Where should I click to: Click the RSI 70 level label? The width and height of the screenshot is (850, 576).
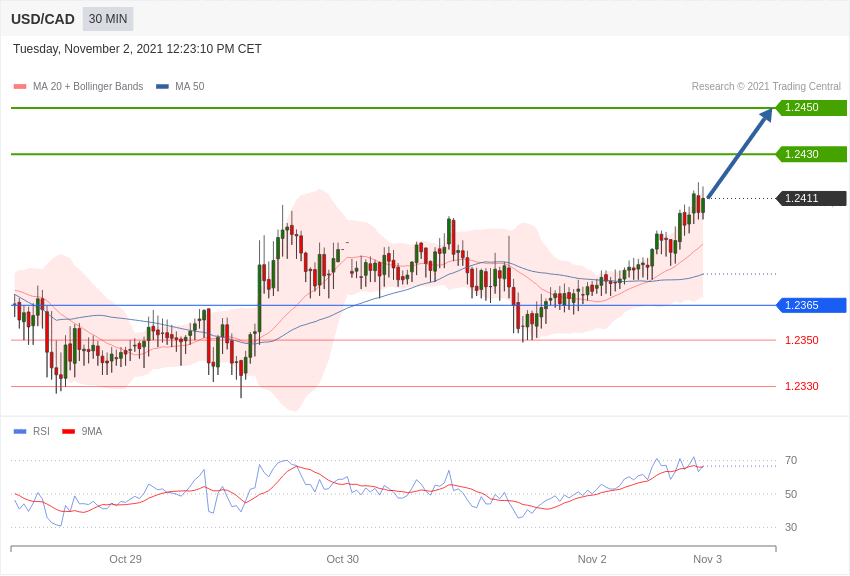tap(791, 461)
